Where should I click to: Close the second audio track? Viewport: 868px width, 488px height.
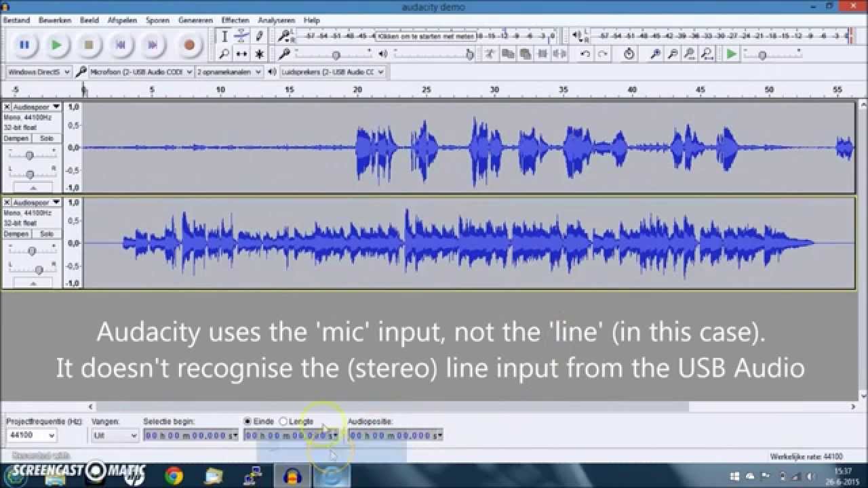click(7, 203)
